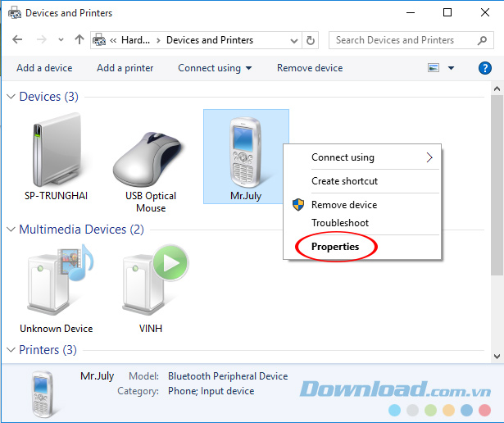Select the Unknown Device multimedia icon
This screenshot has height=423, width=504.
(x=60, y=280)
